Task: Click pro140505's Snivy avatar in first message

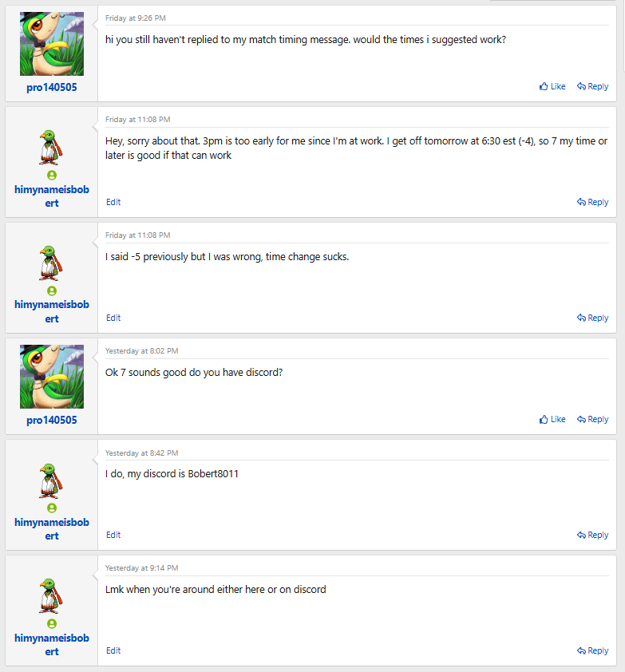Action: pos(52,44)
